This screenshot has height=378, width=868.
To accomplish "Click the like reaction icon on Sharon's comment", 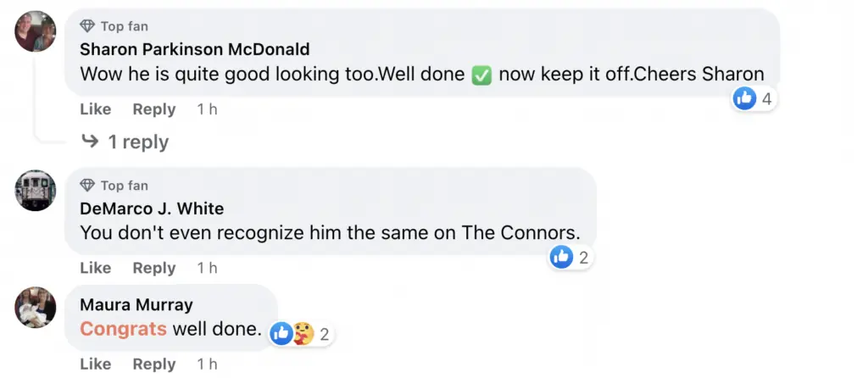I will pos(744,98).
